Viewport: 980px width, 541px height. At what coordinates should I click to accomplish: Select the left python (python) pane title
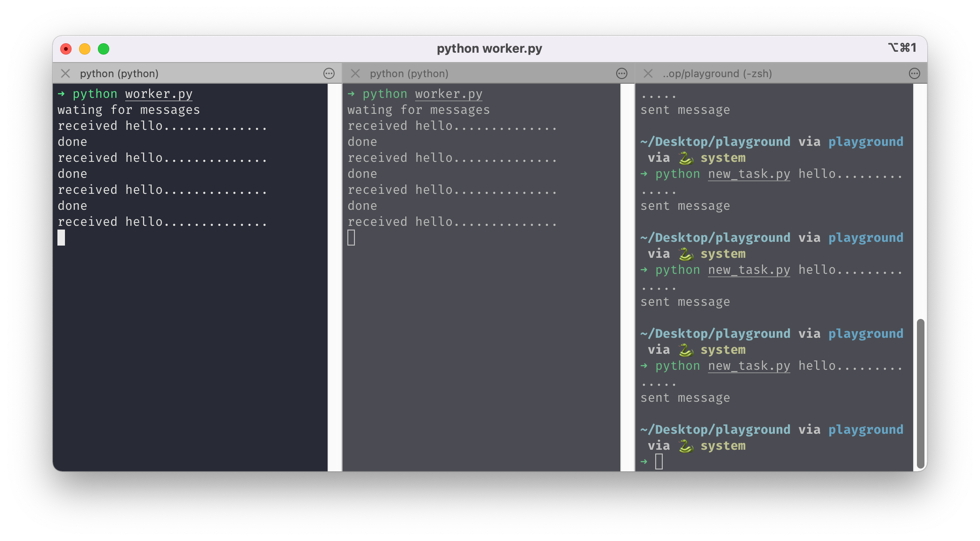tap(119, 74)
